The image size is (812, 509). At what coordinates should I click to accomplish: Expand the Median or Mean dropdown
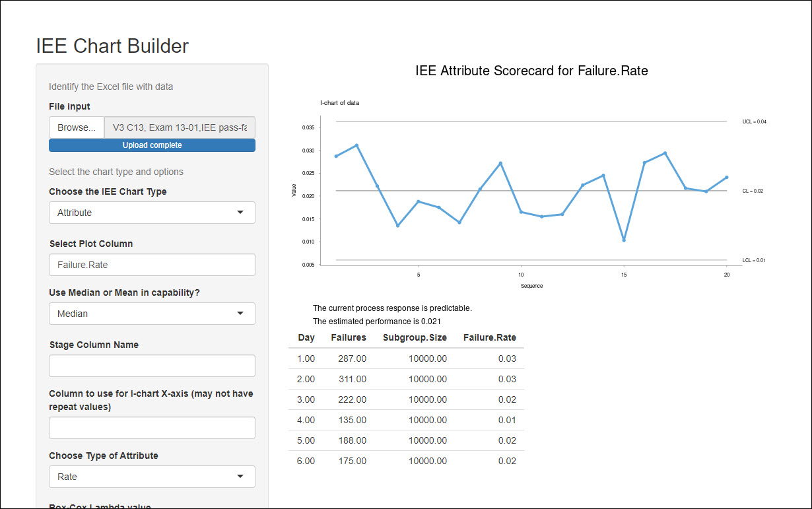(152, 314)
